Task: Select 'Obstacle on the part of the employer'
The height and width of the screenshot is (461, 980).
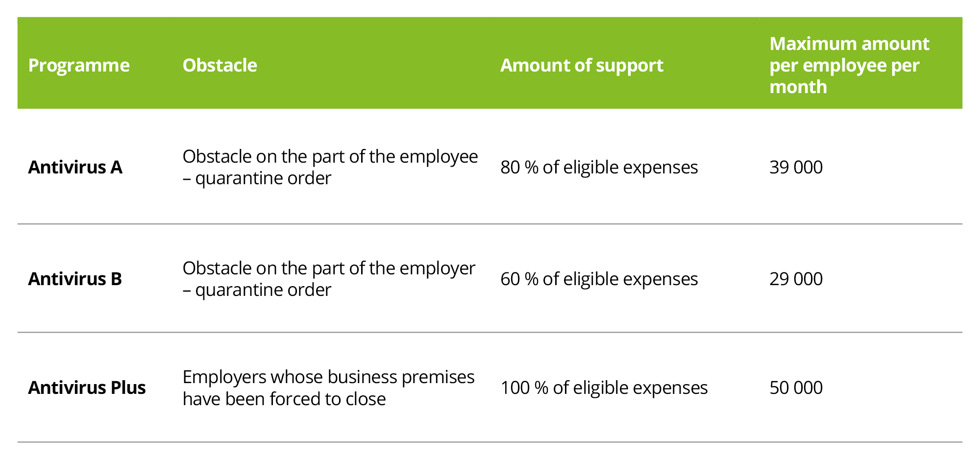Action: click(329, 268)
